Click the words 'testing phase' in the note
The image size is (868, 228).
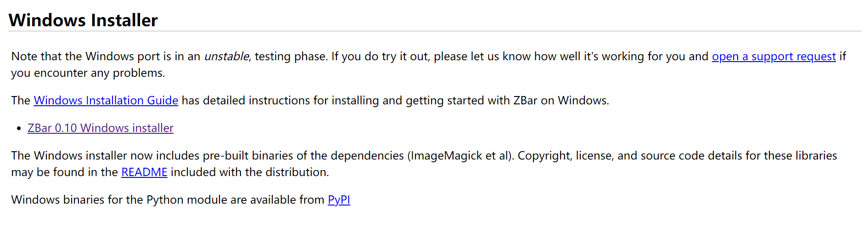pos(291,57)
